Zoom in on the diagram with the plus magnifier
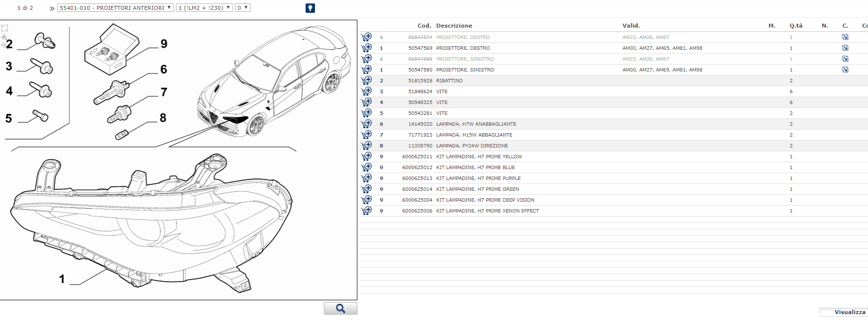Image resolution: width=868 pixels, height=320 pixels. click(4, 37)
